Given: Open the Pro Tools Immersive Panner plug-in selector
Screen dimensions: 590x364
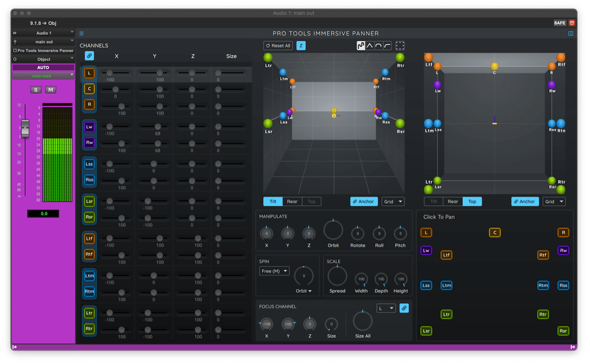Looking at the screenshot, I should tap(43, 51).
